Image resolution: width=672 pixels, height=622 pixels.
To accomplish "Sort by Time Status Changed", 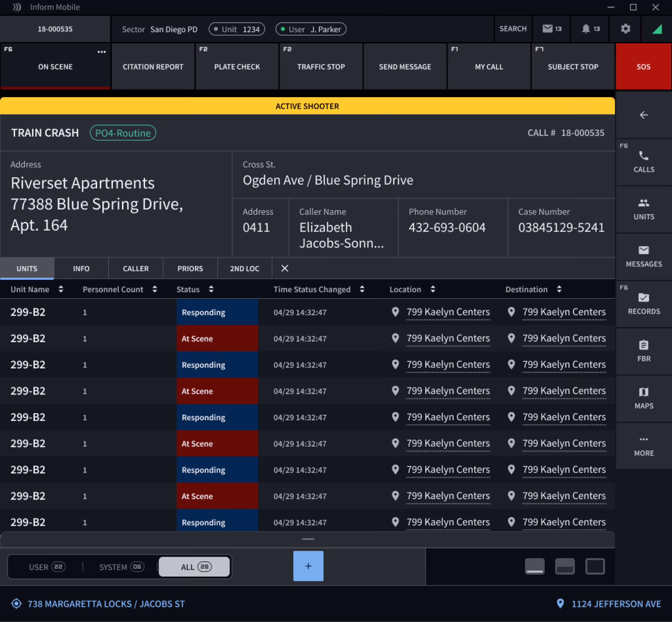I will pyautogui.click(x=361, y=289).
